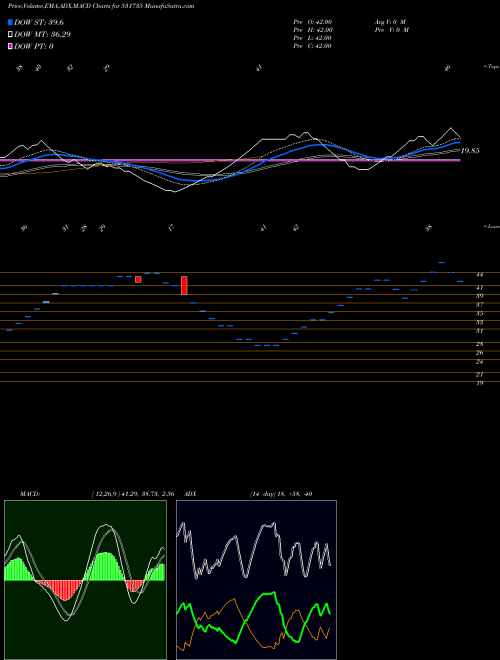Click the 'Pre H: 42.00' high value
The width and height of the screenshot is (500, 660).
(313, 30)
